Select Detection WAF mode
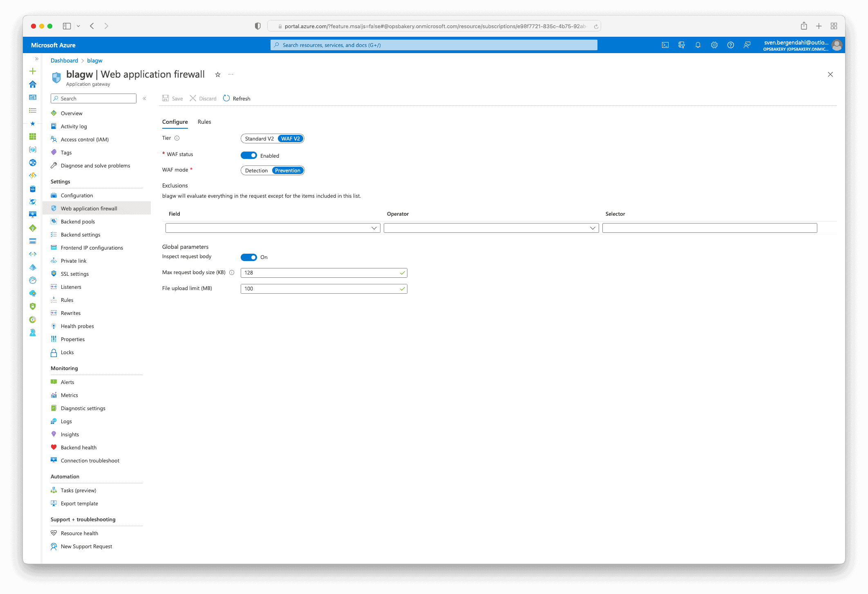868x594 pixels. click(256, 170)
